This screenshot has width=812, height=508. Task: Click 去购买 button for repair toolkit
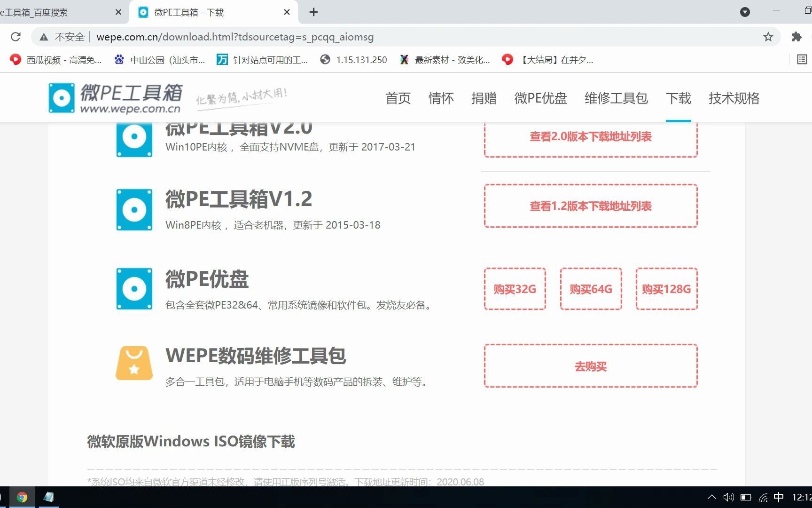tap(591, 366)
